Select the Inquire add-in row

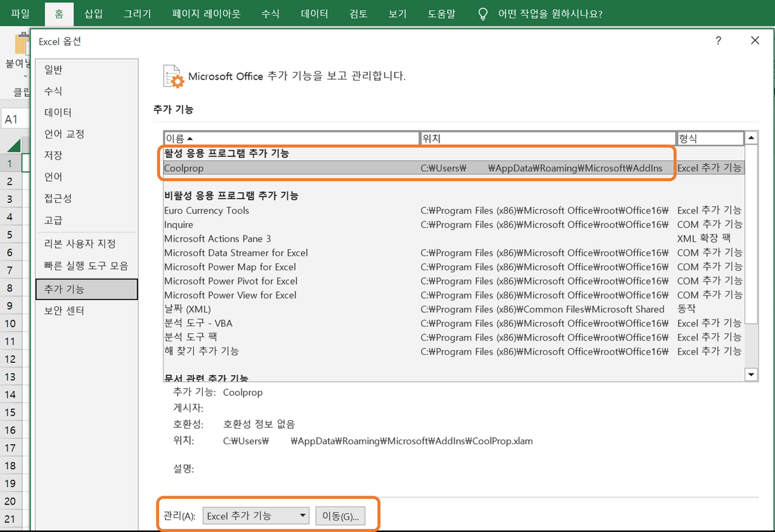pos(453,225)
